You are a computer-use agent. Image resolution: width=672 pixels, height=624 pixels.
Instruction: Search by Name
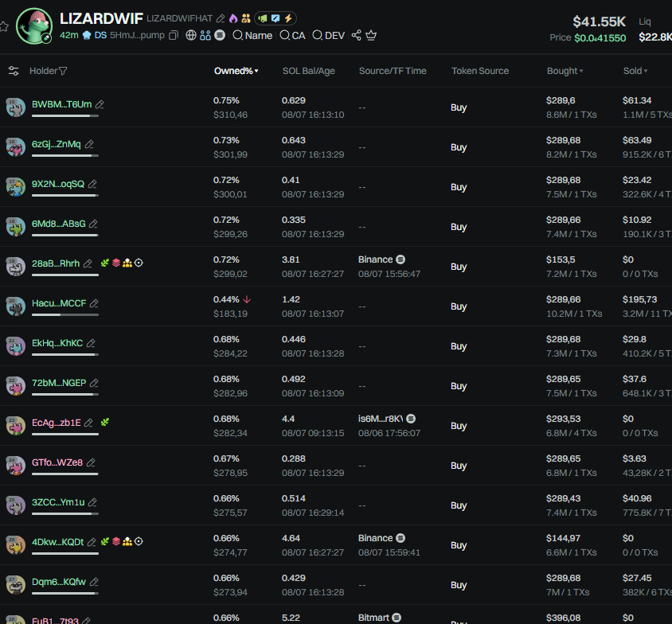pos(252,36)
